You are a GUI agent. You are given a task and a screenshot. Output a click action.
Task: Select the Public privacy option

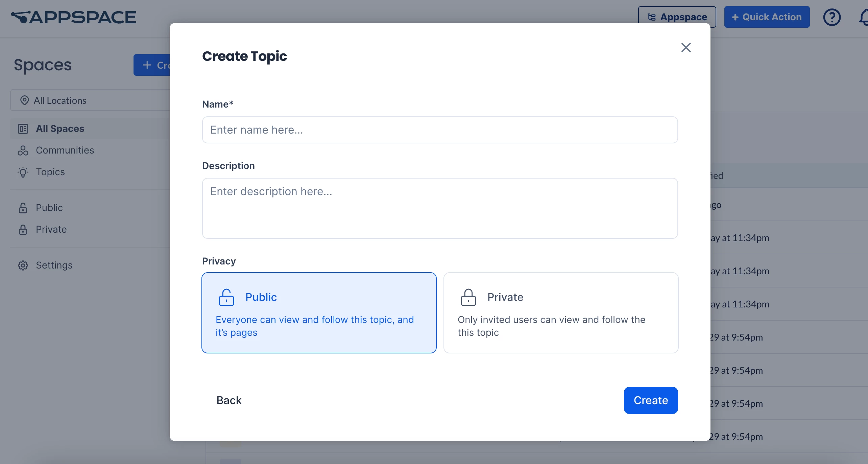[319, 313]
